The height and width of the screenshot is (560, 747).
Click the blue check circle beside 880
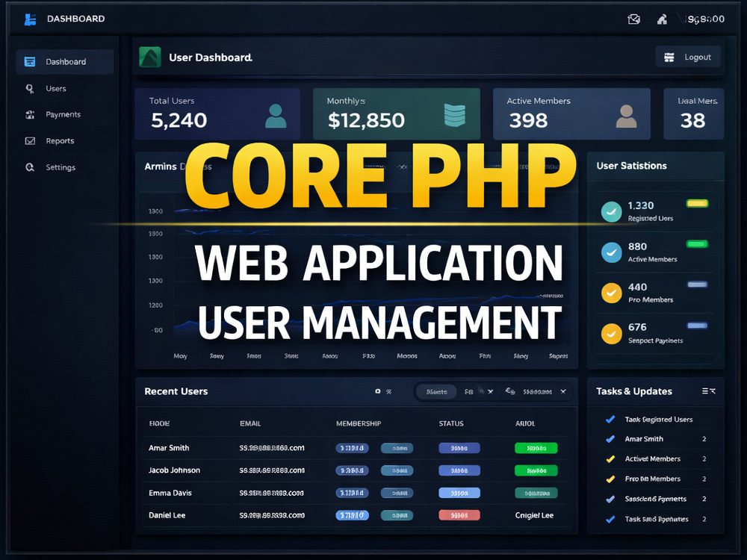pos(611,252)
